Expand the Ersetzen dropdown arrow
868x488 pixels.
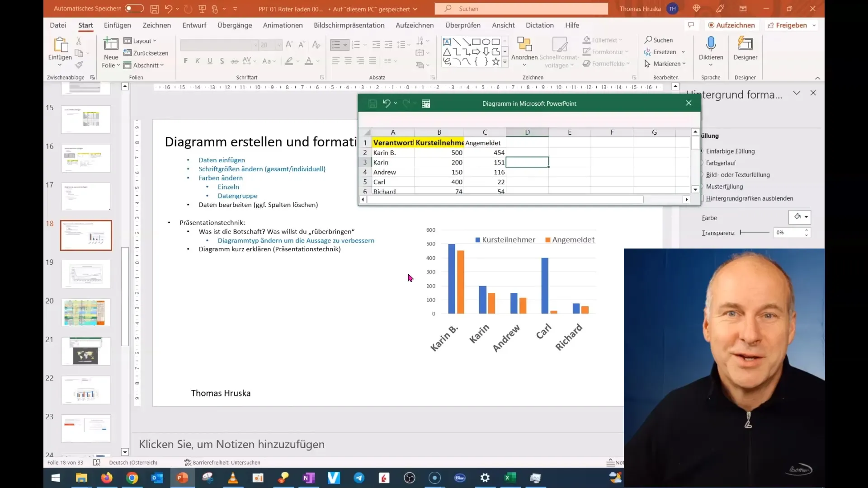coord(683,52)
